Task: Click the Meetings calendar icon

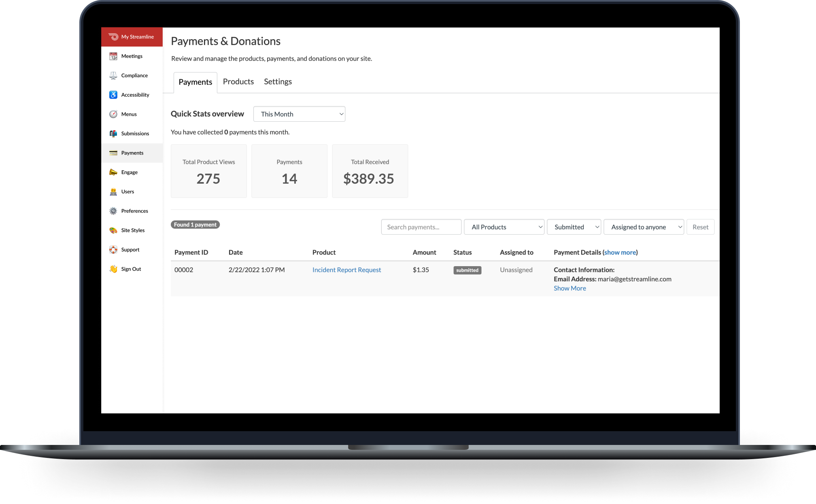Action: click(113, 56)
